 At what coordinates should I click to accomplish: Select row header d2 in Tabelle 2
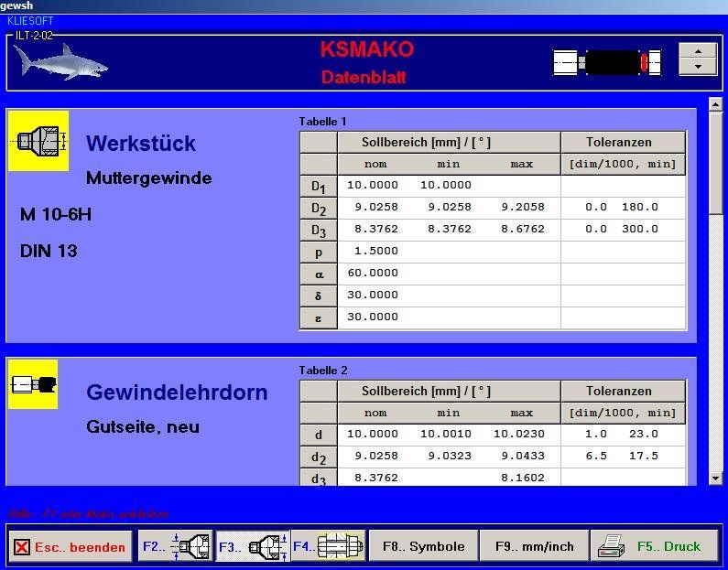[x=319, y=457]
